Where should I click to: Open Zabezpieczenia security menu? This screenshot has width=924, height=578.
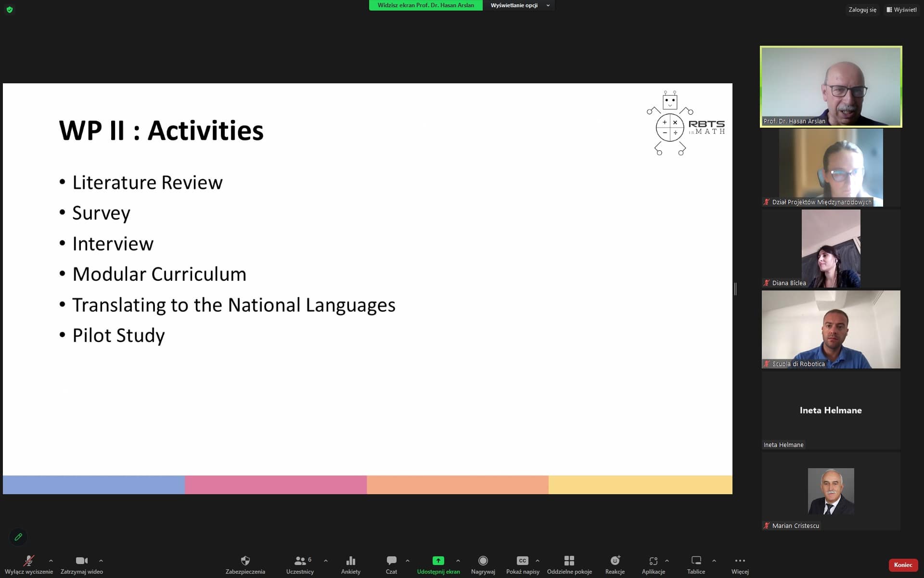click(245, 565)
